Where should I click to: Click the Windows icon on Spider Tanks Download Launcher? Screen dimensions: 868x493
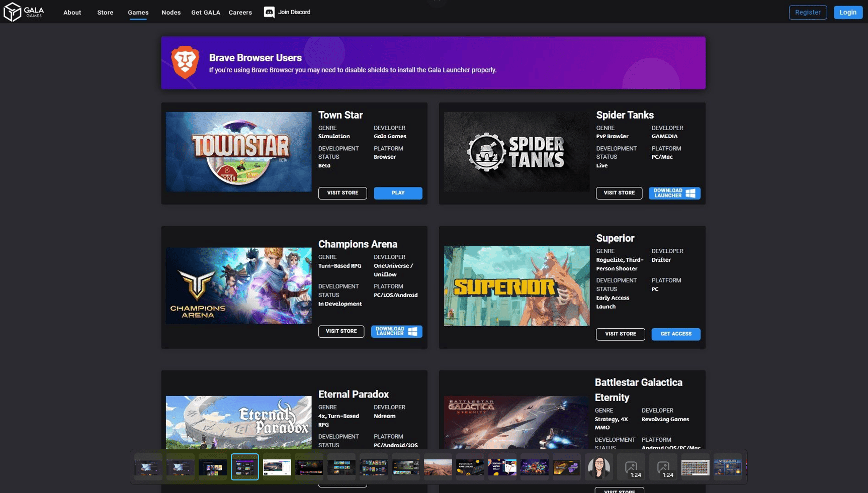pos(691,193)
